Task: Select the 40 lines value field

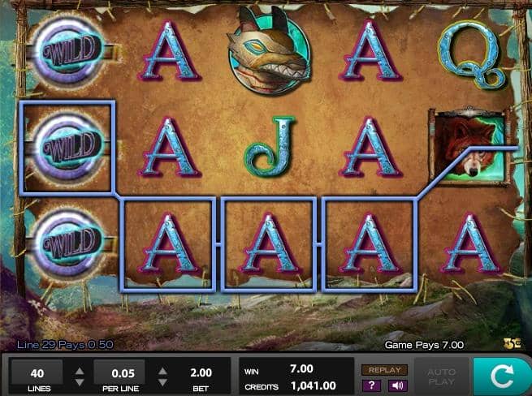Action: [x=37, y=373]
